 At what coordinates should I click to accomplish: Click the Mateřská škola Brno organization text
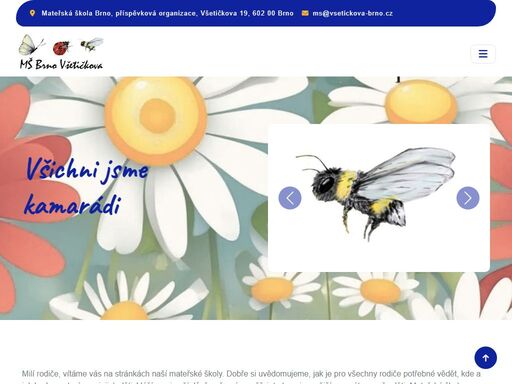[x=119, y=13]
